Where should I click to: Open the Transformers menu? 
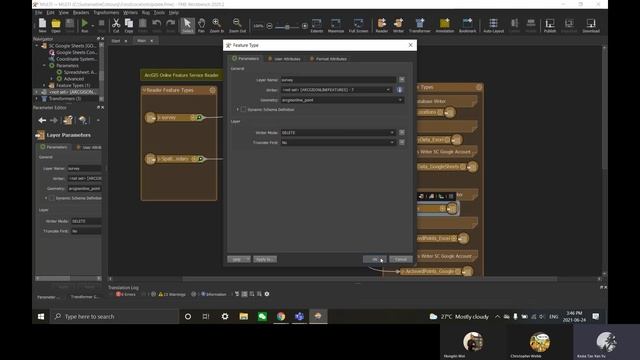click(x=106, y=13)
